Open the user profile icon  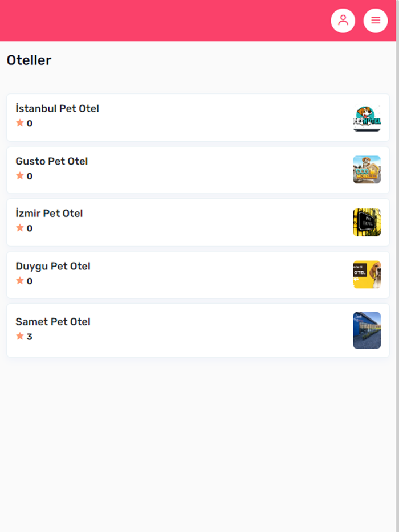pyautogui.click(x=343, y=21)
